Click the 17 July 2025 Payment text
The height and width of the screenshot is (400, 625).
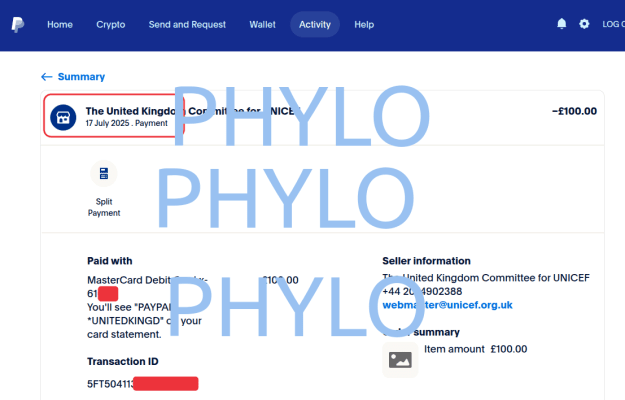(x=126, y=124)
